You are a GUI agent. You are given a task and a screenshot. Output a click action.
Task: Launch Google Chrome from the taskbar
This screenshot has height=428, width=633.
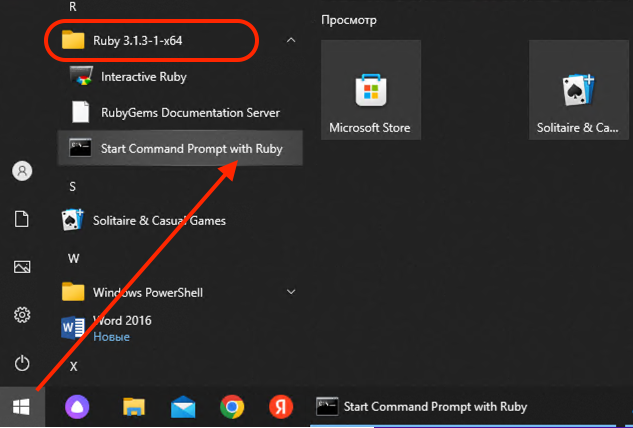(x=232, y=407)
